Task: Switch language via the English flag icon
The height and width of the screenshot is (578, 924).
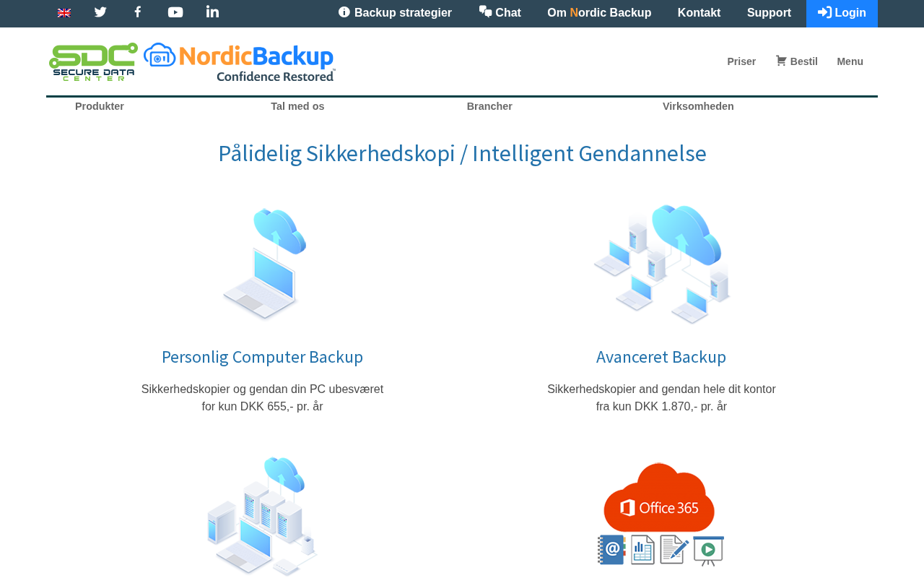Action: pos(64,12)
